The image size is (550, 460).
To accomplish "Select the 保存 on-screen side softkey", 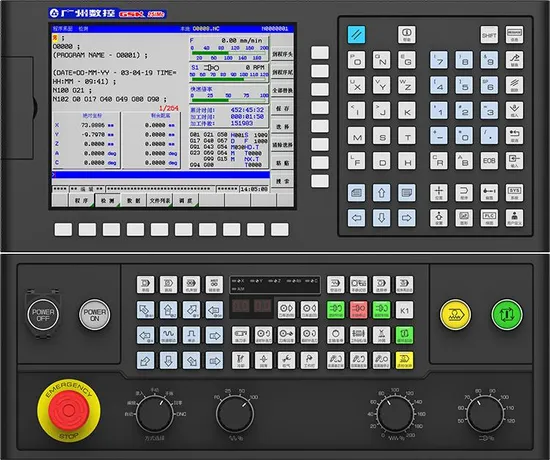I will point(282,108).
